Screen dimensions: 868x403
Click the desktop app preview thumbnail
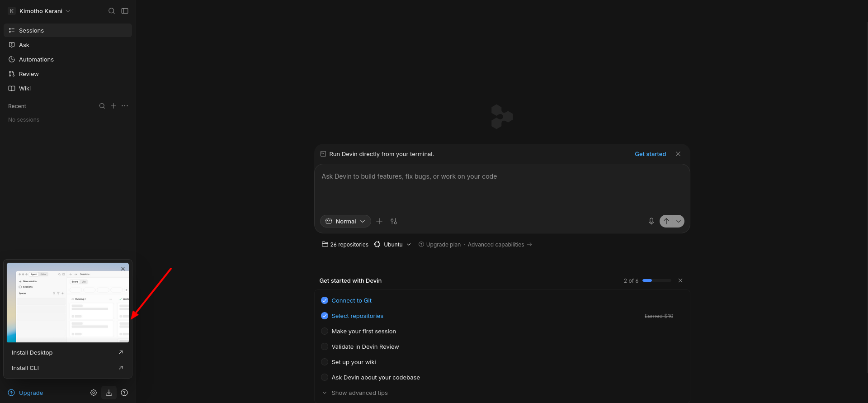pos(68,303)
